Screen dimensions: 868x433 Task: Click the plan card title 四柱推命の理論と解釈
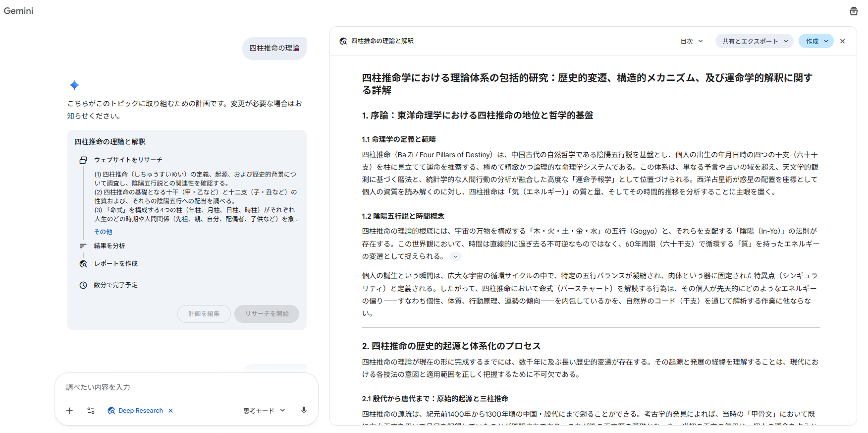pos(110,142)
